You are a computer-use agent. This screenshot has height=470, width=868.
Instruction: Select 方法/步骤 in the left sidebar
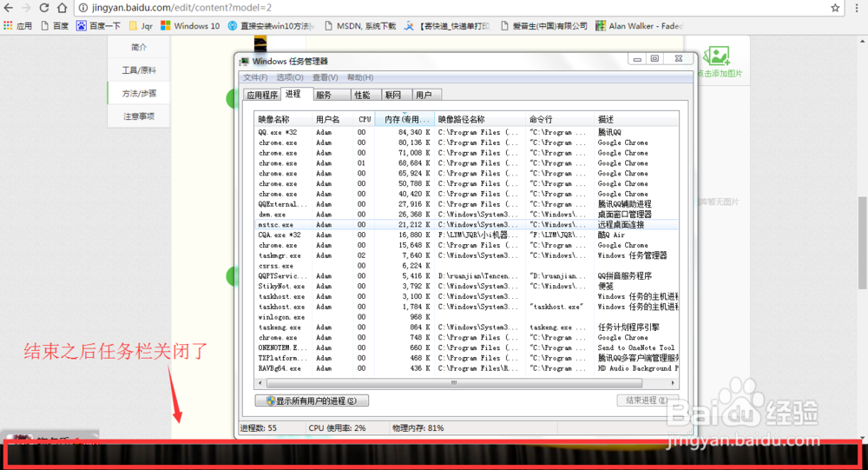pyautogui.click(x=138, y=93)
